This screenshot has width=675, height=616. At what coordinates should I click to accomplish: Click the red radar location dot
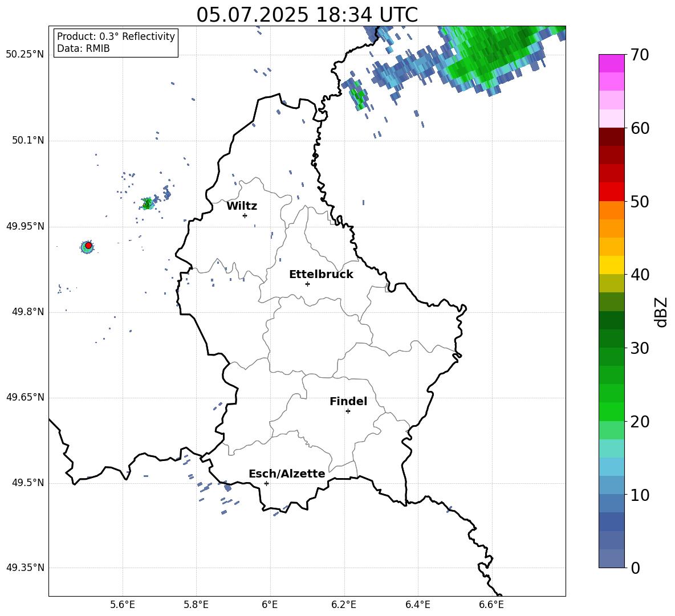pos(88,246)
